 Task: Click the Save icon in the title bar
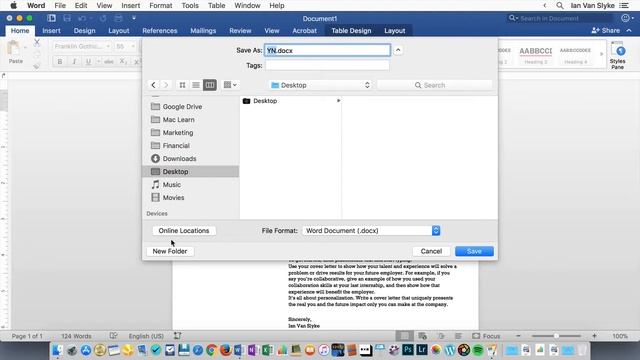[67, 18]
